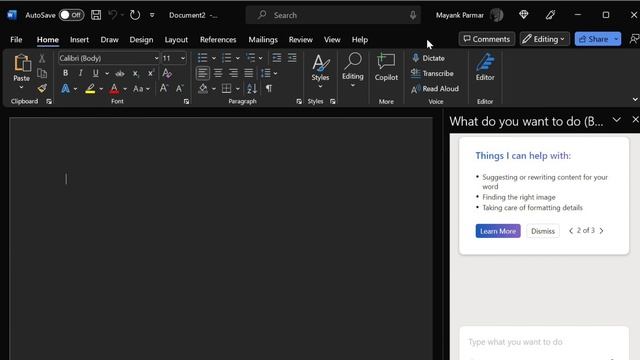Click the diamond premium icon
Screen dimensions: 640x360
pyautogui.click(x=524, y=15)
